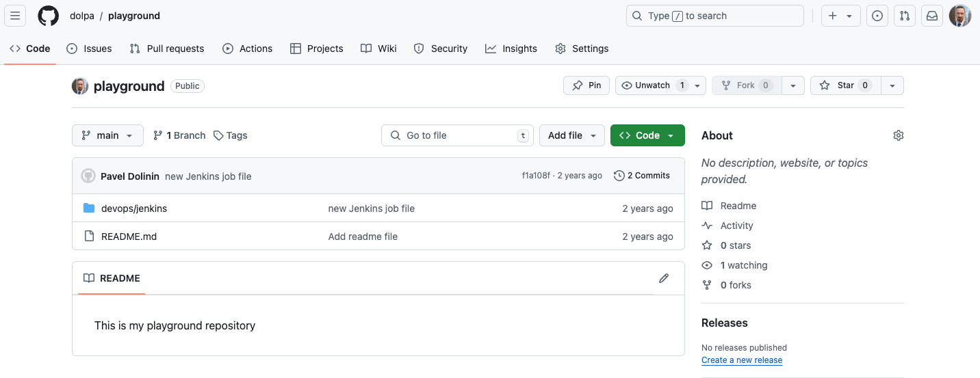The height and width of the screenshot is (378, 980).
Task: Click the GitHub logo icon
Action: (48, 16)
